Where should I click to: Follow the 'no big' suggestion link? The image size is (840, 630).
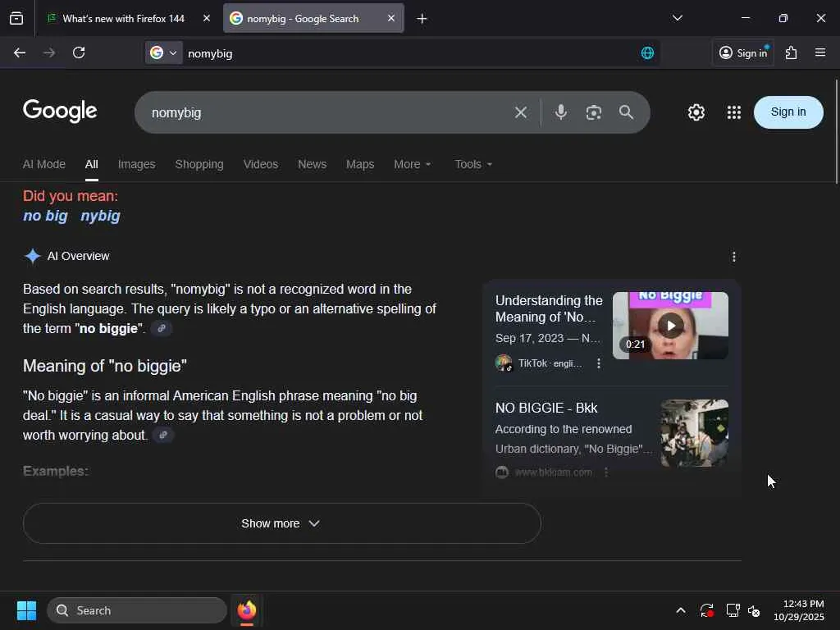coord(46,216)
